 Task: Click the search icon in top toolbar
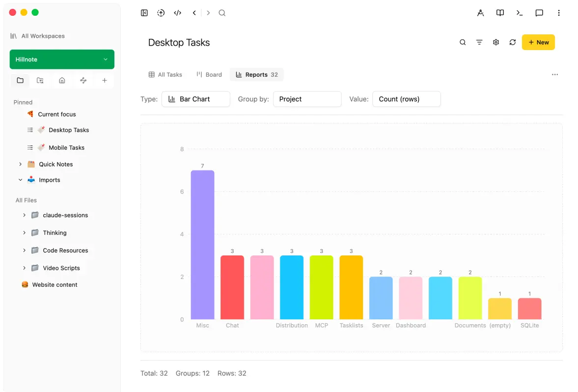click(x=222, y=13)
